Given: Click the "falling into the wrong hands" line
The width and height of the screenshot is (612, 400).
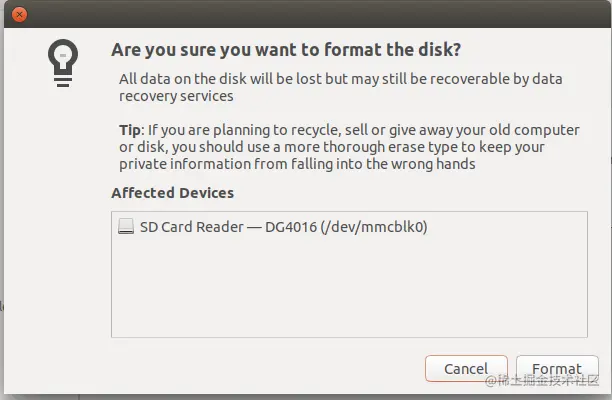Looking at the screenshot, I should coord(297,164).
